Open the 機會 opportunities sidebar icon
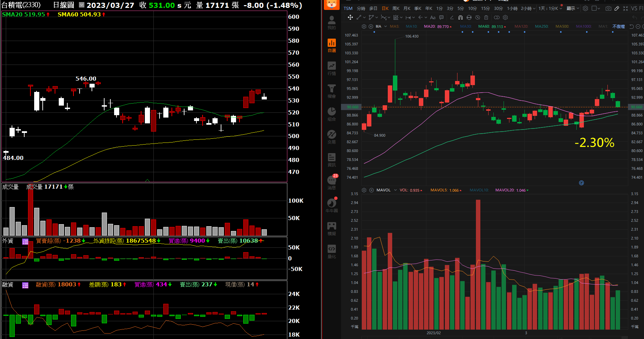This screenshot has height=339, width=644. (x=331, y=91)
